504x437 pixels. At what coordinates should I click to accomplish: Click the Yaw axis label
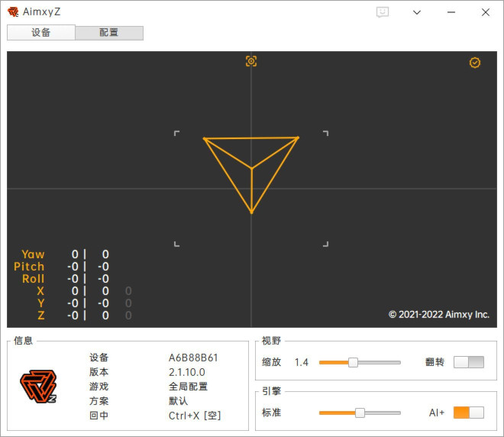click(x=33, y=254)
